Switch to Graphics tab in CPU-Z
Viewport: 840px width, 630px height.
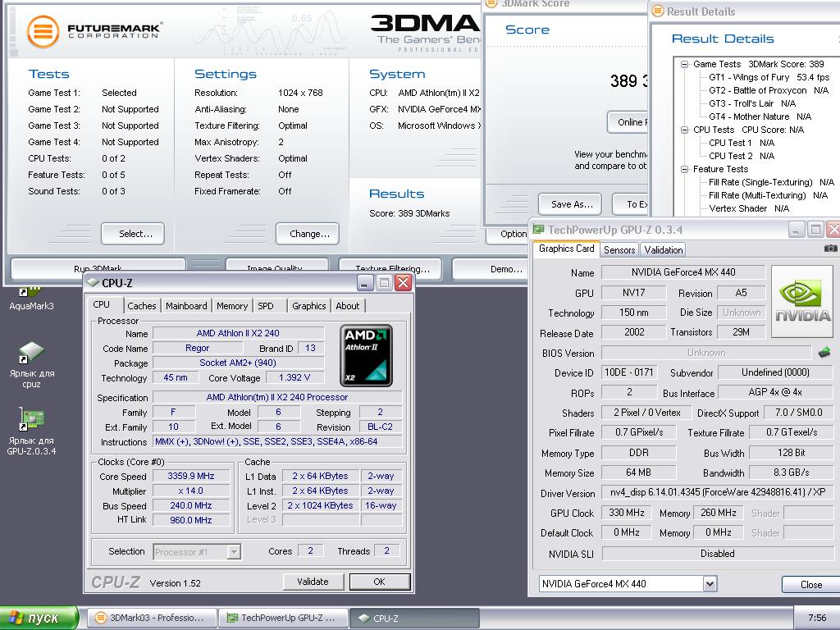tap(309, 306)
